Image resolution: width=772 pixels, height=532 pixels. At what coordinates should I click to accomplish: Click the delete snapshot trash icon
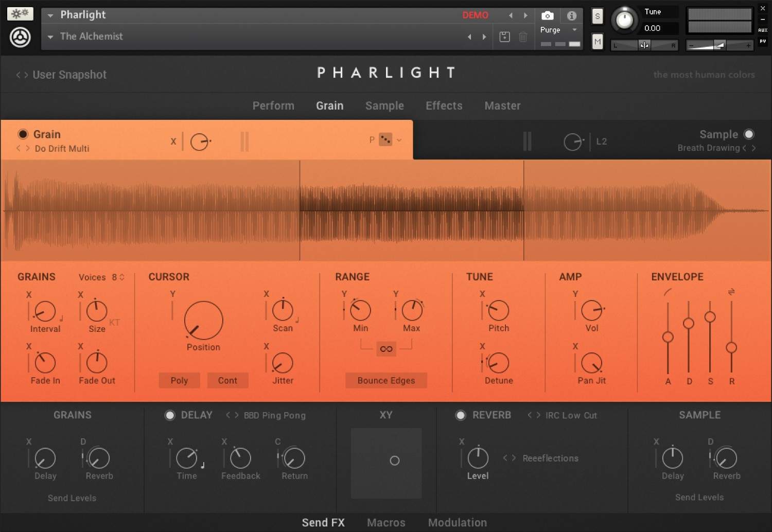[523, 37]
